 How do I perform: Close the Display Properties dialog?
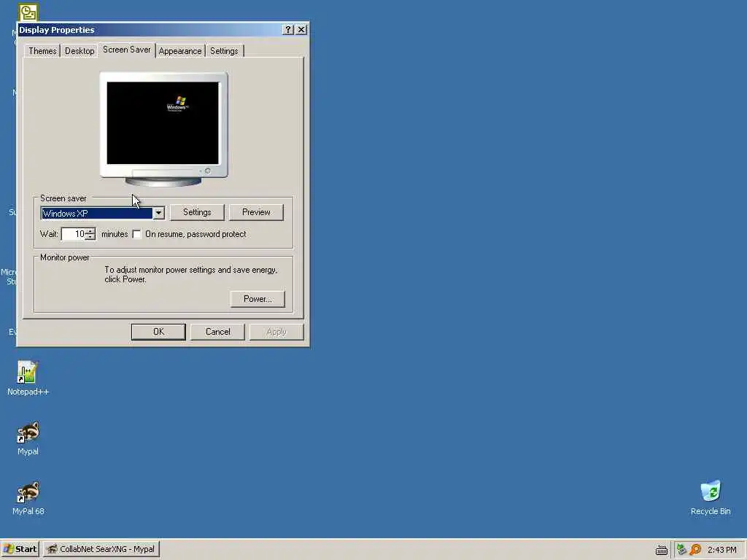[301, 29]
